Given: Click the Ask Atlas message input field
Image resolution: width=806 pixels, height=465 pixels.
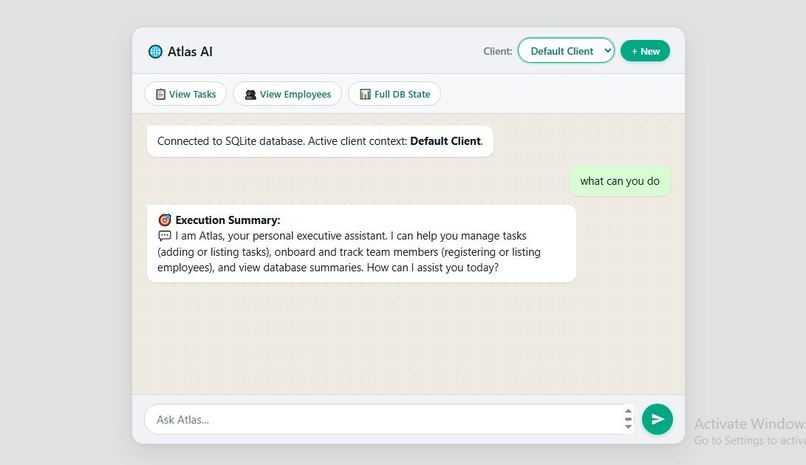Looking at the screenshot, I should 389,419.
